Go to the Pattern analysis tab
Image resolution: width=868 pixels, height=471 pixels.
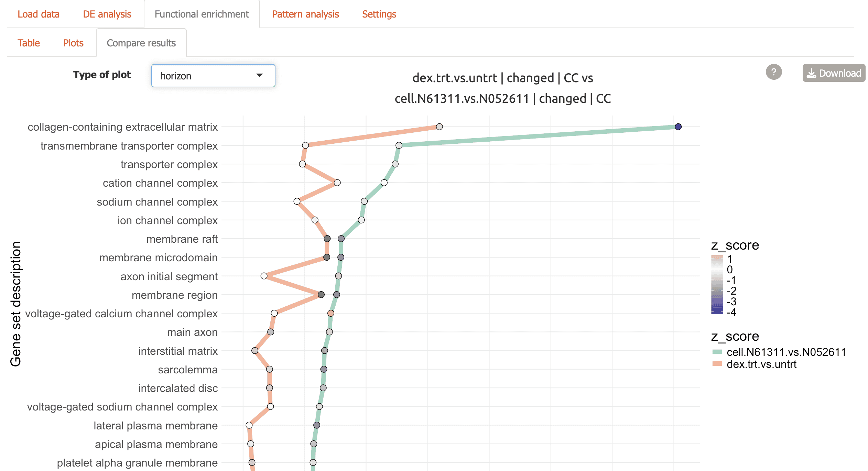[305, 14]
